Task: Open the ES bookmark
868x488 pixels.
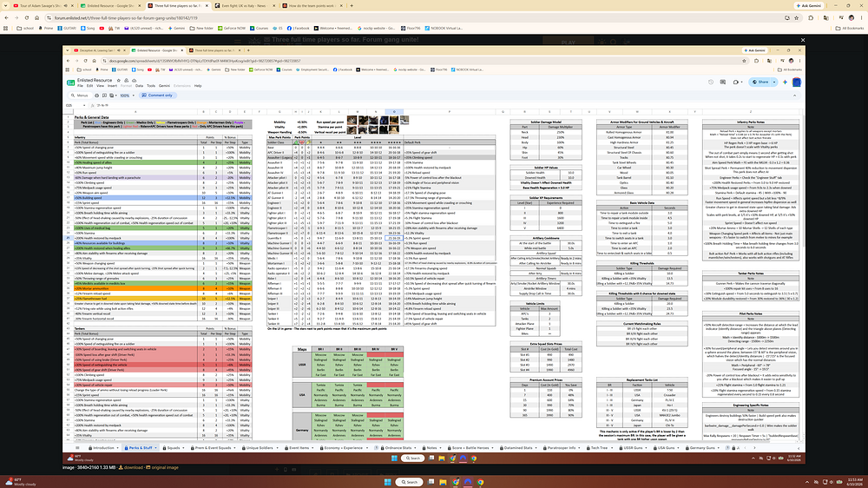Action: point(278,28)
